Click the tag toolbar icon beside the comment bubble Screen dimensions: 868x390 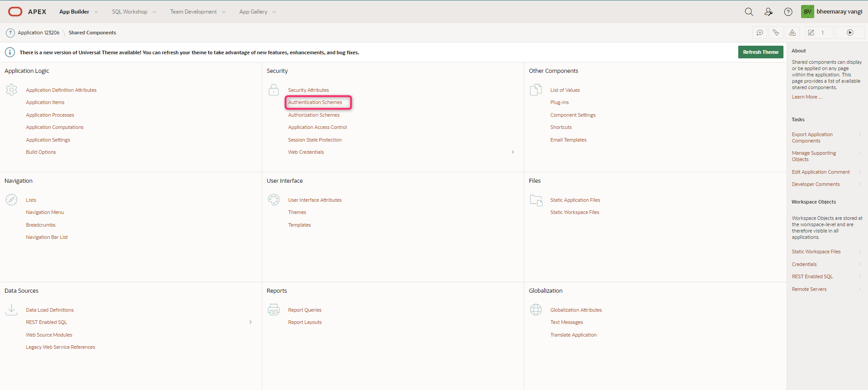(x=776, y=33)
